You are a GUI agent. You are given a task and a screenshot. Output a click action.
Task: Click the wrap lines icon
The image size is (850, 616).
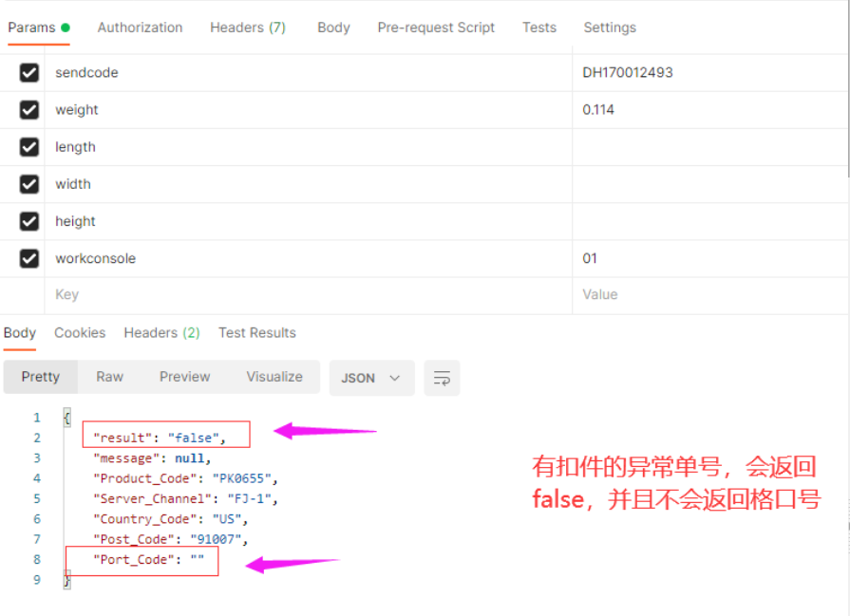point(442,378)
